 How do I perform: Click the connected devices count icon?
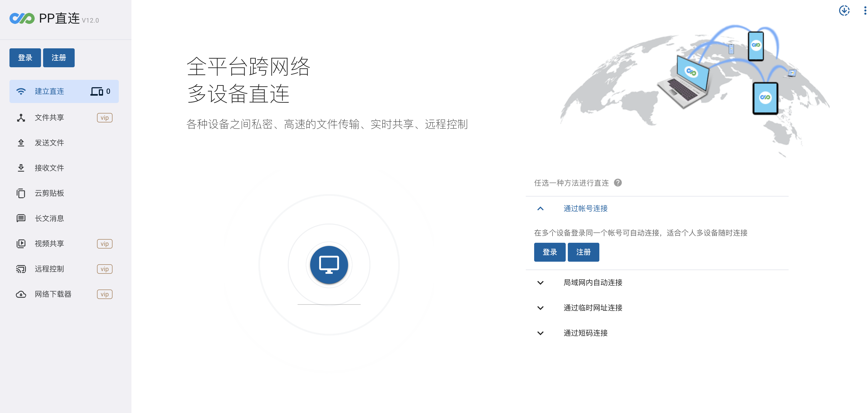(x=97, y=91)
